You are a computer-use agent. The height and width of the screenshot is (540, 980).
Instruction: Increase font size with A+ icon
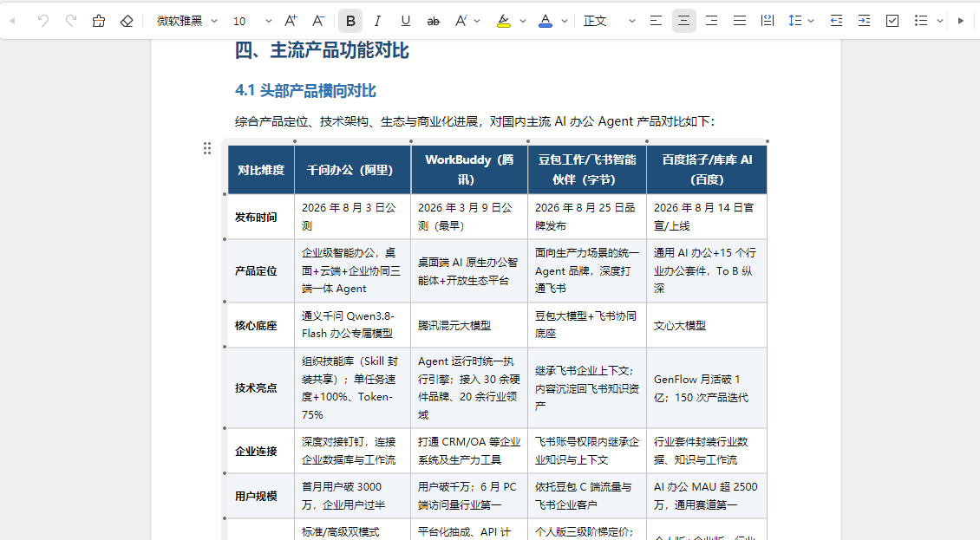291,21
